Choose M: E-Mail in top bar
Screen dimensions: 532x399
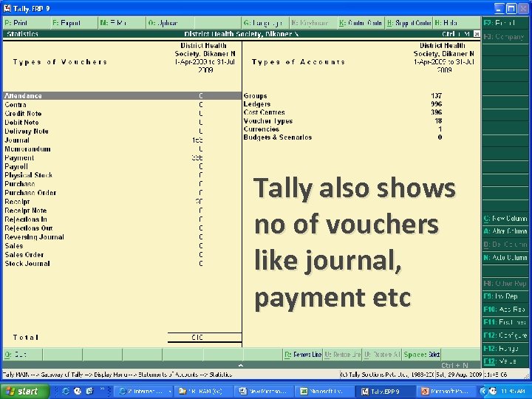tap(122, 23)
